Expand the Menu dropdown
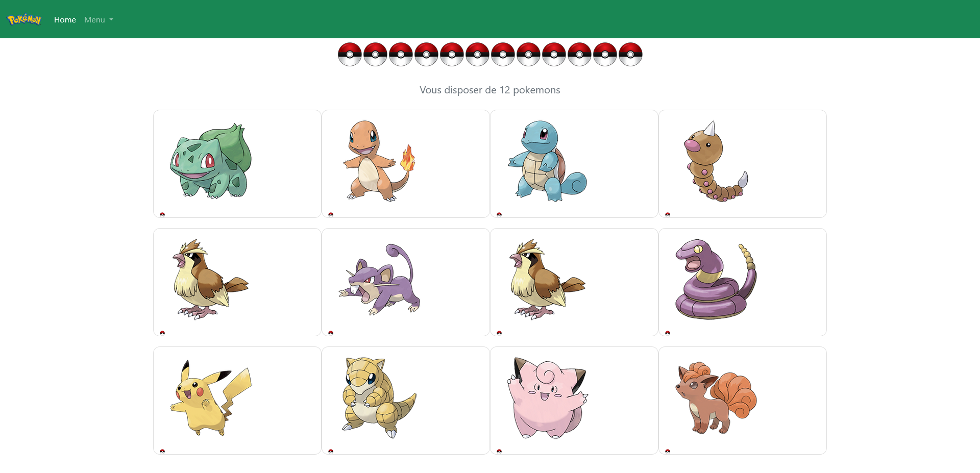The image size is (980, 473). tap(99, 19)
